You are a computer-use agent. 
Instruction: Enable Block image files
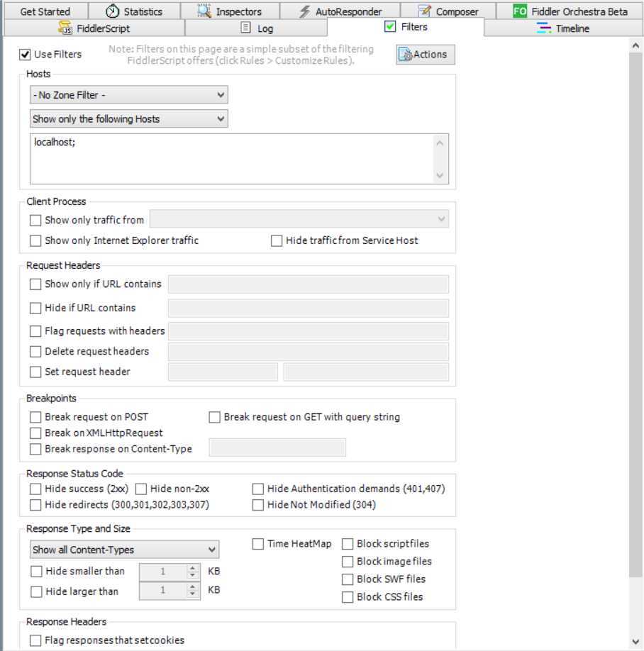348,562
